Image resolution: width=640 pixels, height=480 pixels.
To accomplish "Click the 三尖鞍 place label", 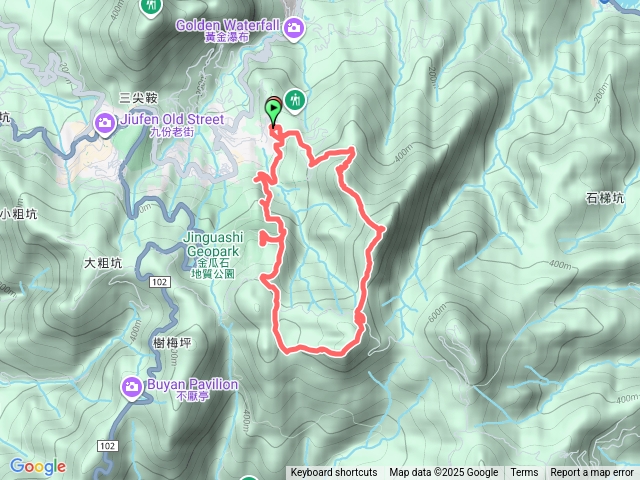I will [139, 98].
